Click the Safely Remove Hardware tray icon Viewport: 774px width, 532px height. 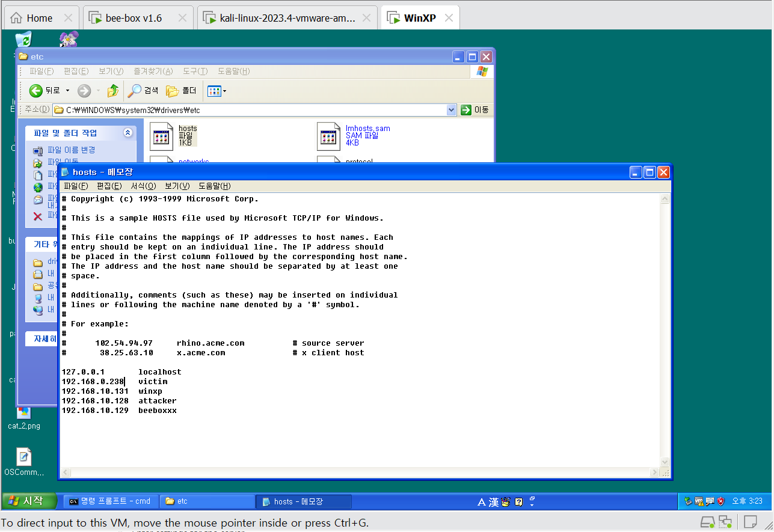click(x=689, y=501)
